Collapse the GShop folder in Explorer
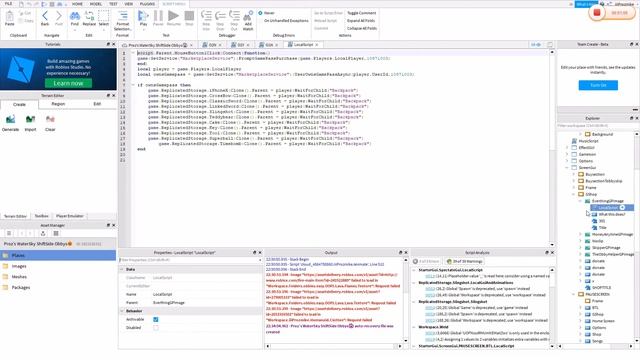The height and width of the screenshot is (360, 640). click(573, 194)
